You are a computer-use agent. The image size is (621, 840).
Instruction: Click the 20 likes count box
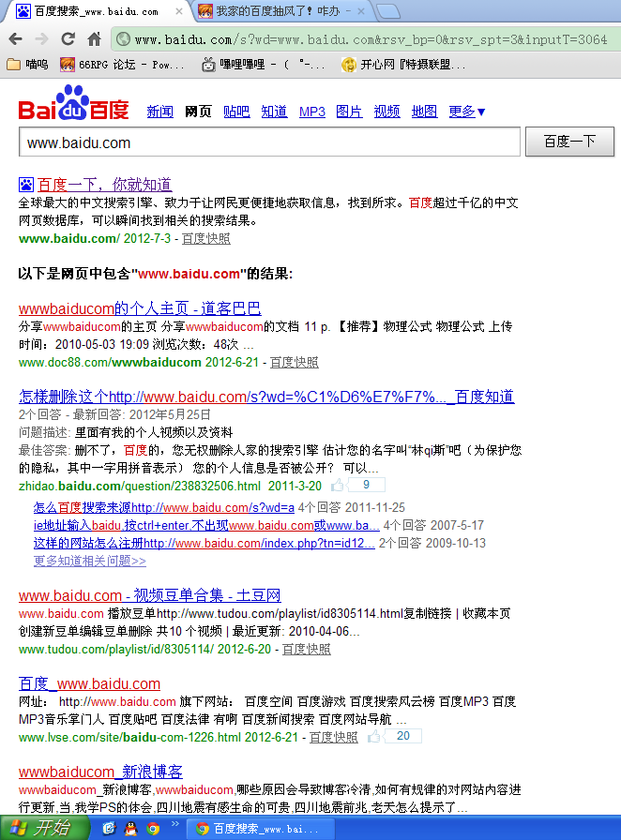point(403,736)
